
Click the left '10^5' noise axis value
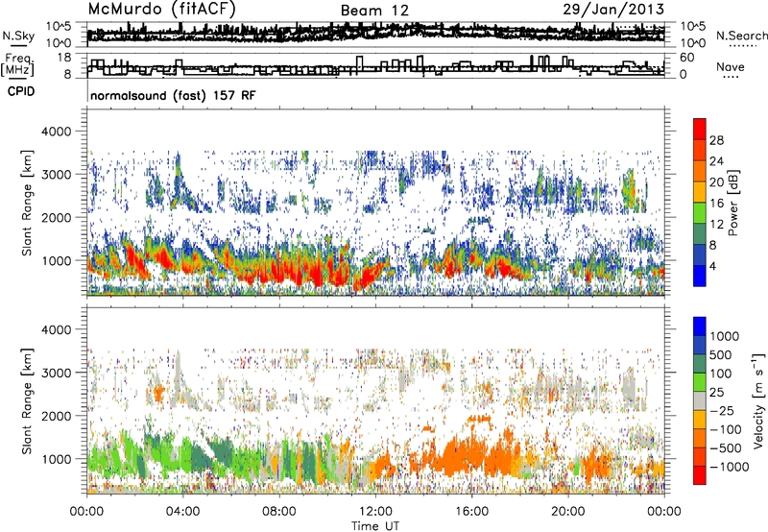coord(59,26)
